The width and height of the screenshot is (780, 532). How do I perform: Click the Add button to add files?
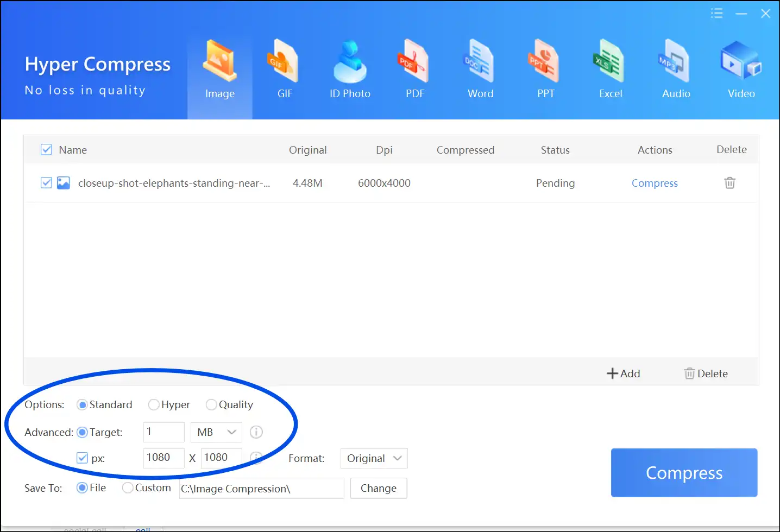tap(623, 373)
